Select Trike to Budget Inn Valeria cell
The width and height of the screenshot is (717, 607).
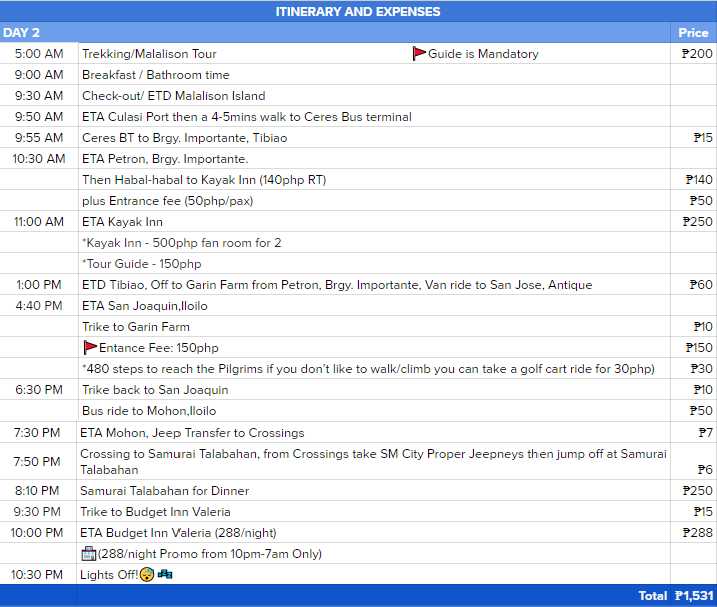[373, 511]
